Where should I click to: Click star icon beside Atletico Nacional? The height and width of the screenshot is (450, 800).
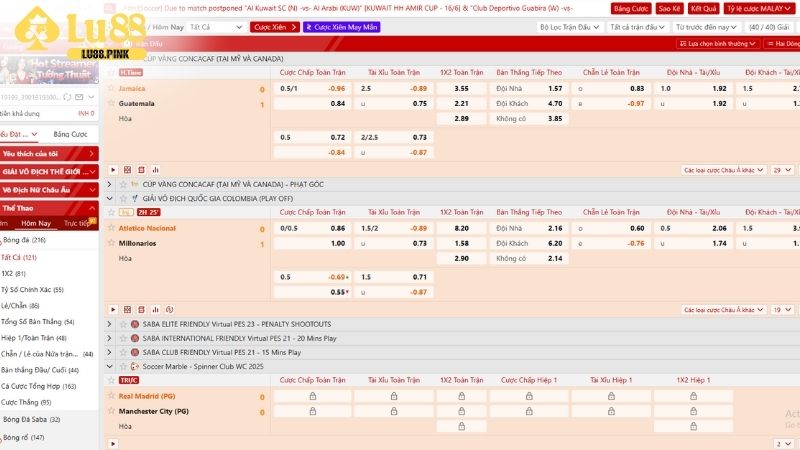111,228
